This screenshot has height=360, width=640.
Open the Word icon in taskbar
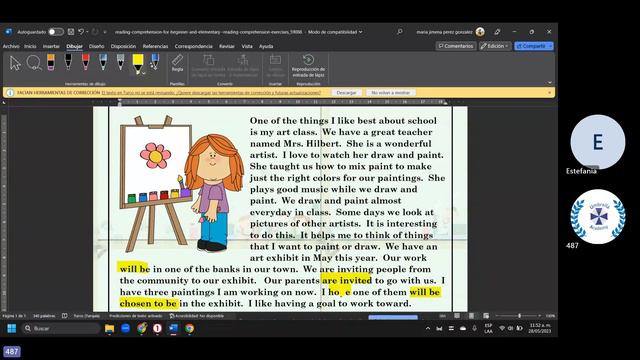tap(173, 328)
